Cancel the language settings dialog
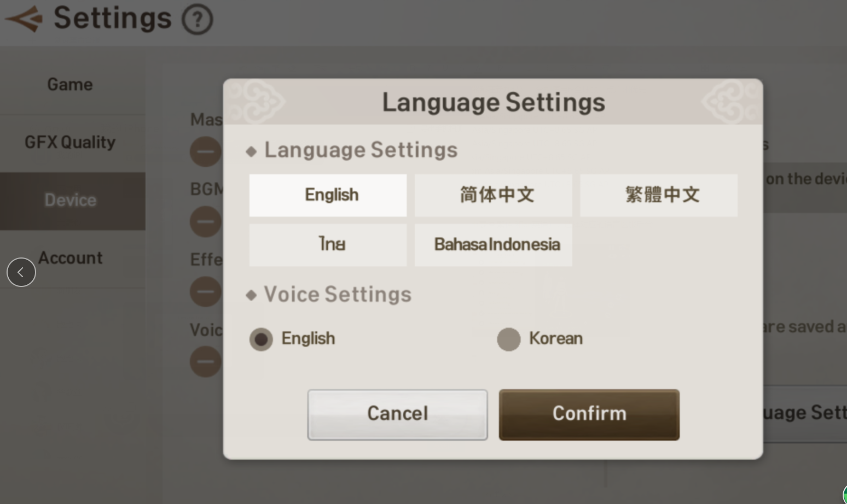847x504 pixels. click(398, 414)
